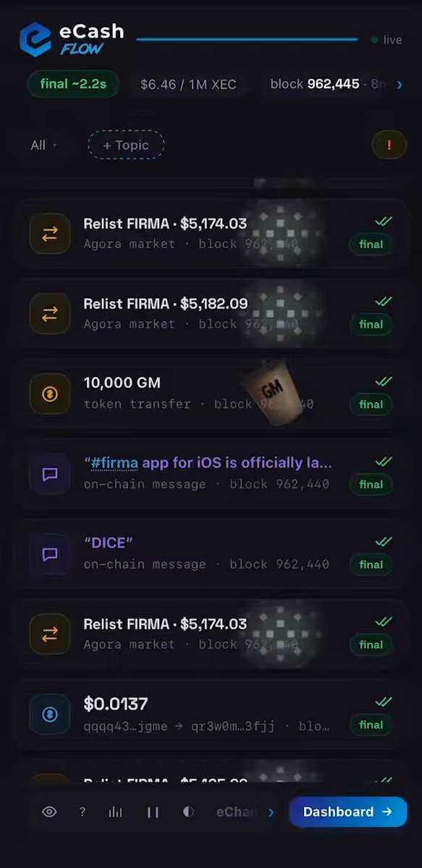Toggle the contrast theme icon

(188, 812)
